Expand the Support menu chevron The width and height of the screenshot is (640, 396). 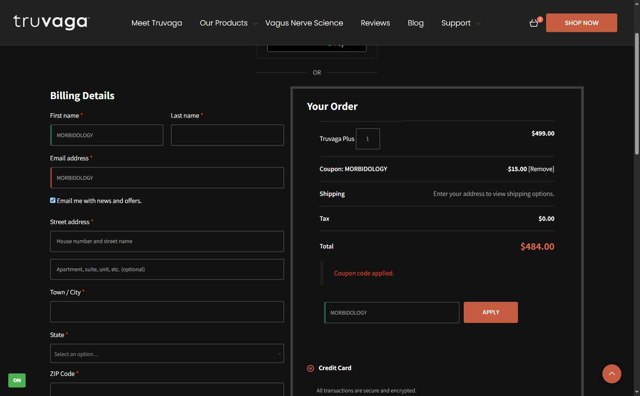pyautogui.click(x=478, y=24)
